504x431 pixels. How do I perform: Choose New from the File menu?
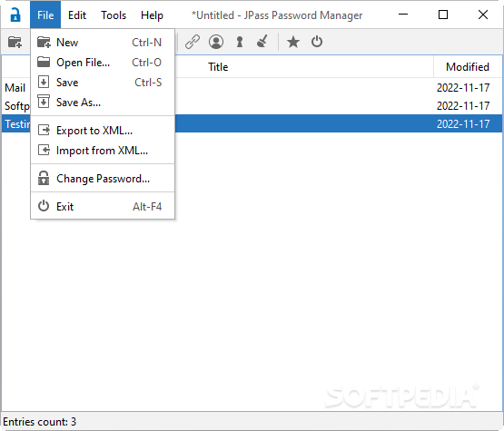(103, 43)
